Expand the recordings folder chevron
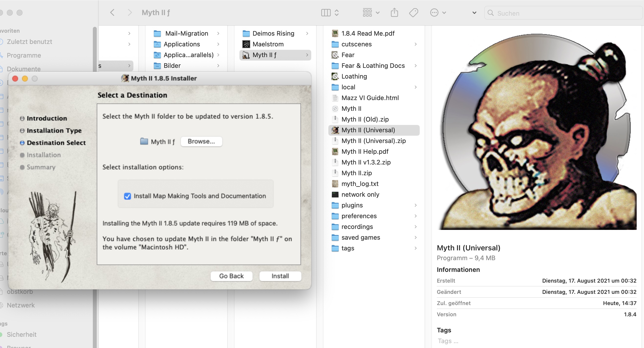This screenshot has height=348, width=644. [416, 227]
